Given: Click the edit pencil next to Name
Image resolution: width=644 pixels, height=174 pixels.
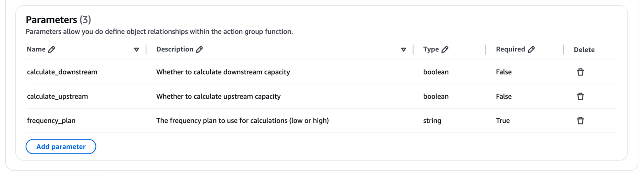Looking at the screenshot, I should pyautogui.click(x=52, y=49).
